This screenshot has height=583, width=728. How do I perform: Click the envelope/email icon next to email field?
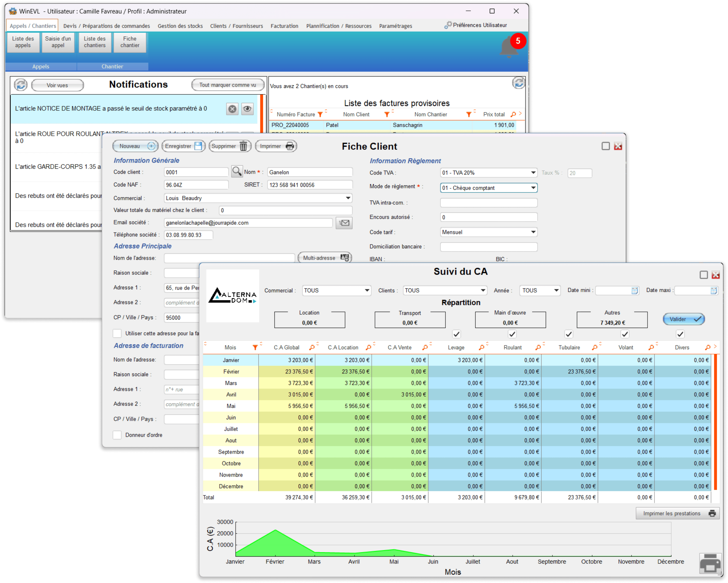pyautogui.click(x=344, y=223)
